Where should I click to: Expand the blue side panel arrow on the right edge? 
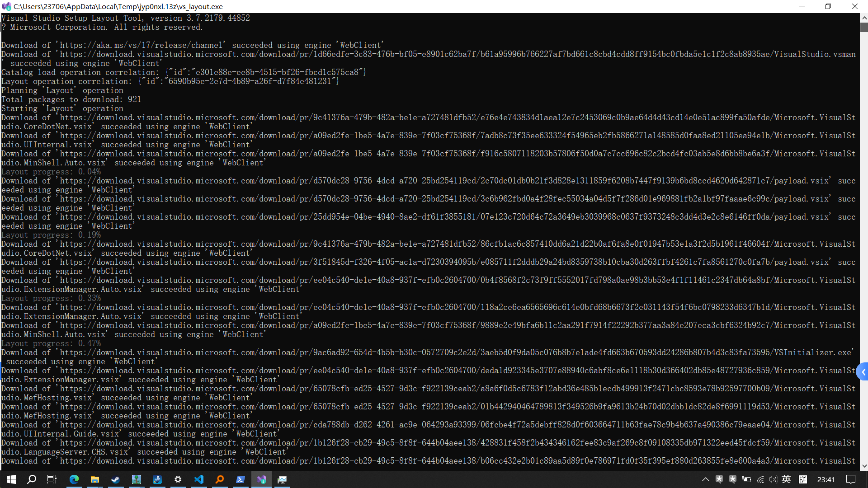click(863, 372)
